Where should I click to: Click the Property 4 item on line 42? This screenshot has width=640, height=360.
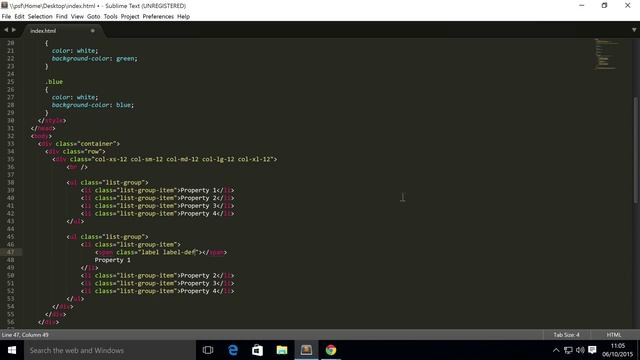[157, 213]
